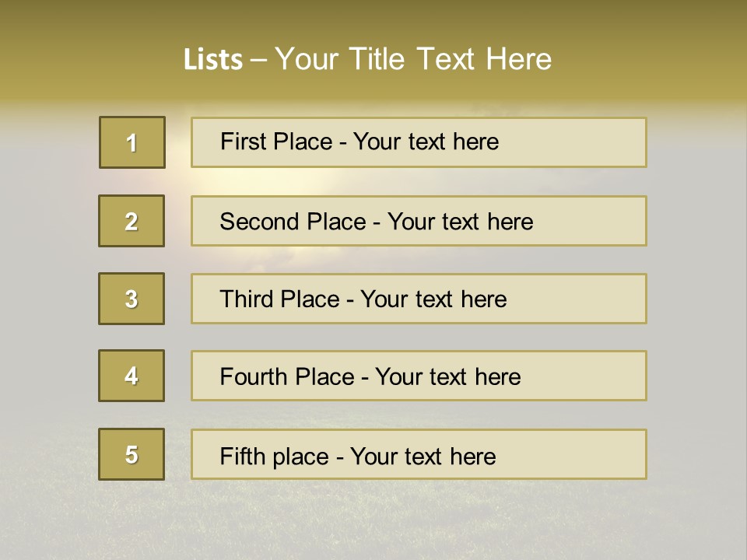Click the words "First Place"
This screenshot has width=747, height=560.
276,142
